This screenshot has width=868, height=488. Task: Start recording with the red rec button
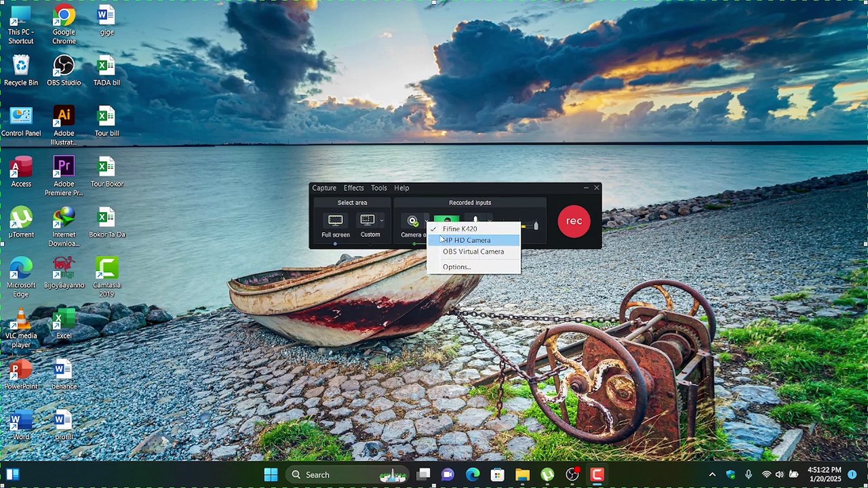click(x=574, y=221)
